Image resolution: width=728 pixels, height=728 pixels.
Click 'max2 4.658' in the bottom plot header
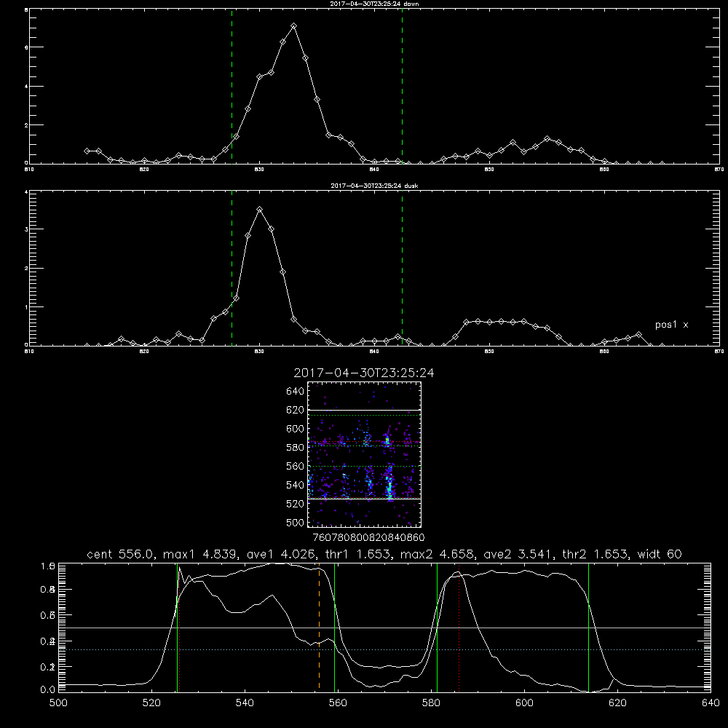click(x=437, y=554)
